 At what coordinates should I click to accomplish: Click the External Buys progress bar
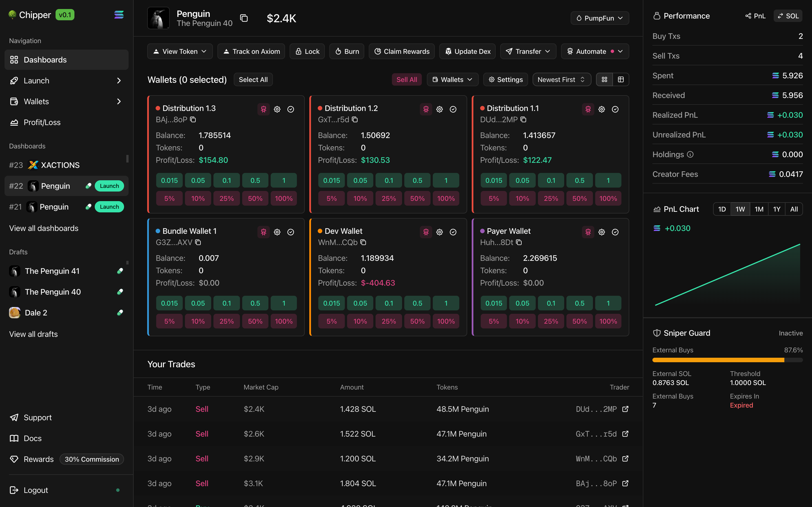coord(727,360)
